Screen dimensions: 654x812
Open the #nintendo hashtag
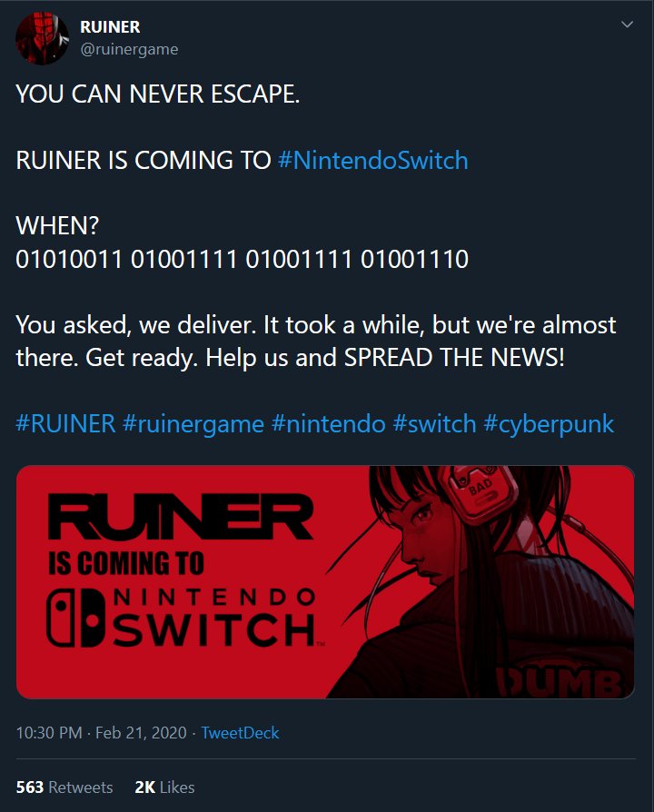(328, 423)
